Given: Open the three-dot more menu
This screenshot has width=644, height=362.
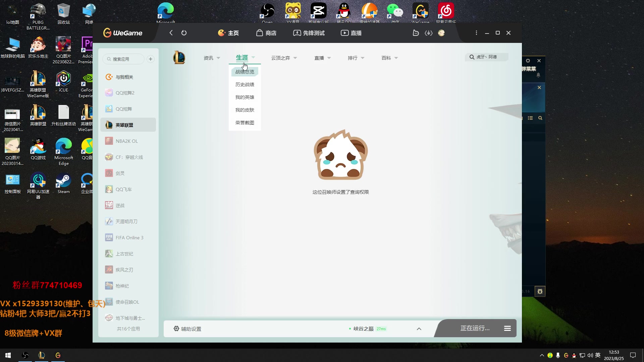Looking at the screenshot, I should (476, 33).
